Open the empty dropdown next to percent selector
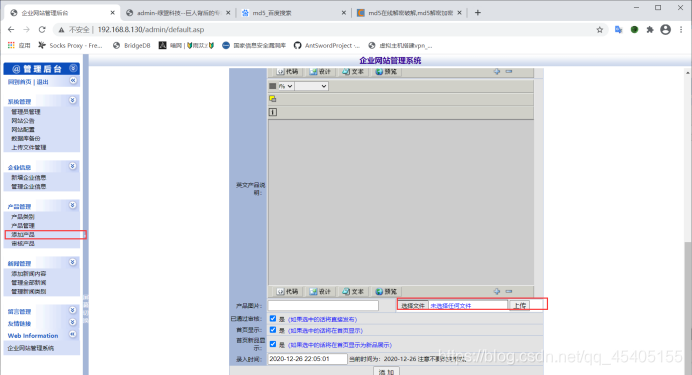 tap(311, 86)
